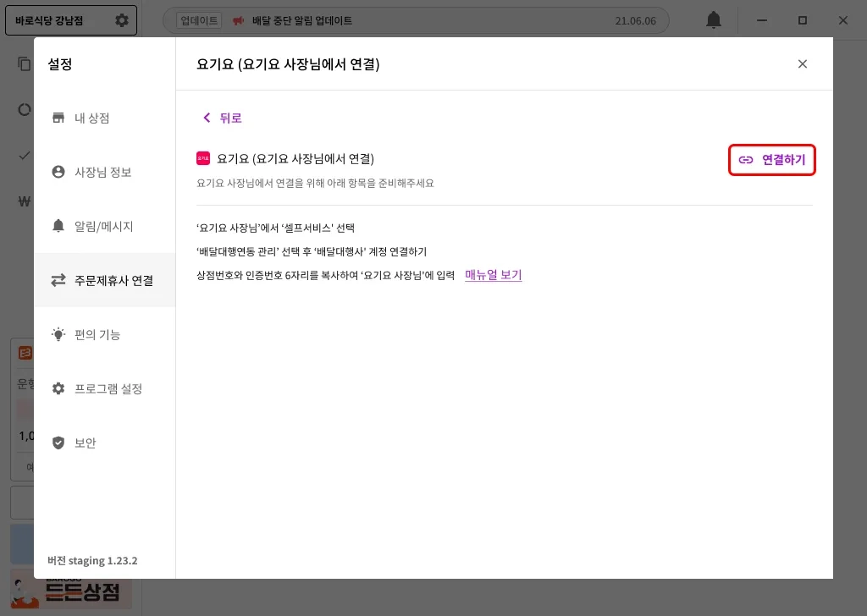Viewport: 867px width, 616px height.
Task: Open 프로그램 설정 menu item
Action: pyautogui.click(x=104, y=389)
